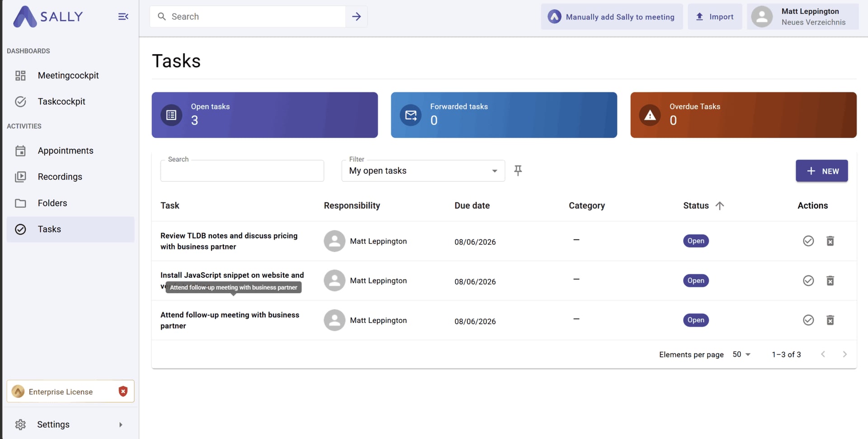
Task: Sort by Due date column header
Action: pyautogui.click(x=472, y=206)
